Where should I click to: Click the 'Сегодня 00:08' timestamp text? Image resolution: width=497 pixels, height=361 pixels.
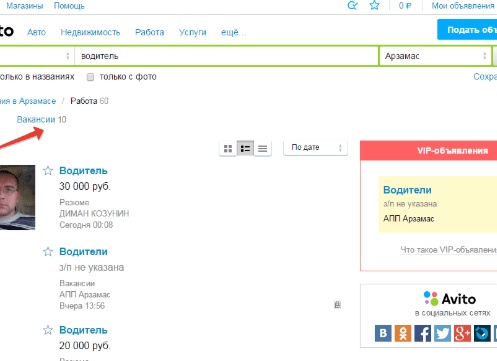(86, 225)
